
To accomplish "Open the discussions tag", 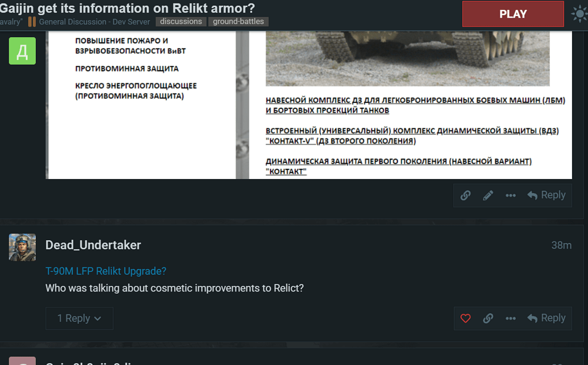I will (181, 21).
